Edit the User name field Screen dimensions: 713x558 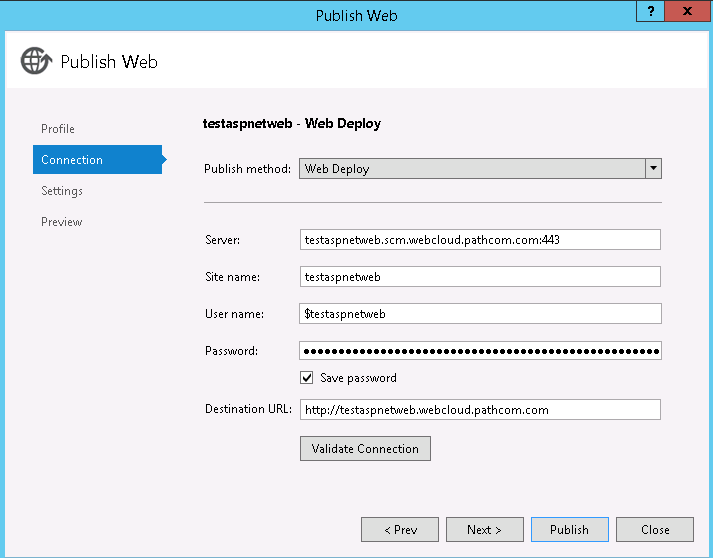(480, 313)
